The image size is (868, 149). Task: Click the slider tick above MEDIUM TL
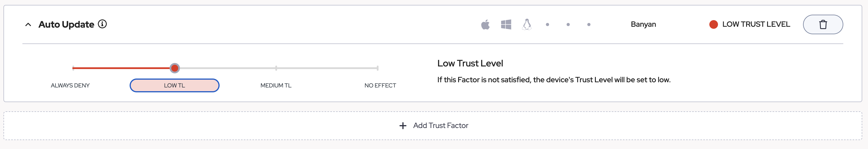(x=276, y=68)
